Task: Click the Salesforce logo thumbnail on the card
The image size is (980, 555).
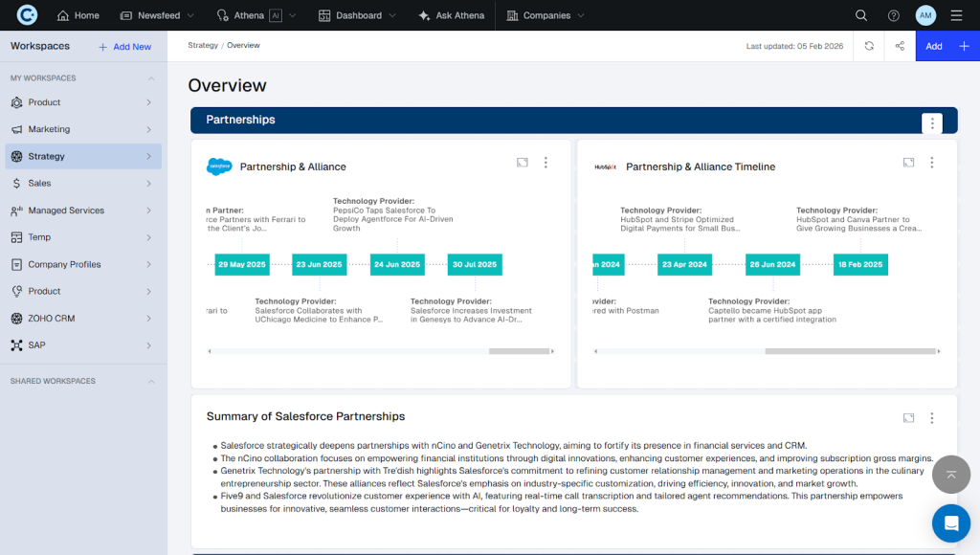Action: [220, 166]
